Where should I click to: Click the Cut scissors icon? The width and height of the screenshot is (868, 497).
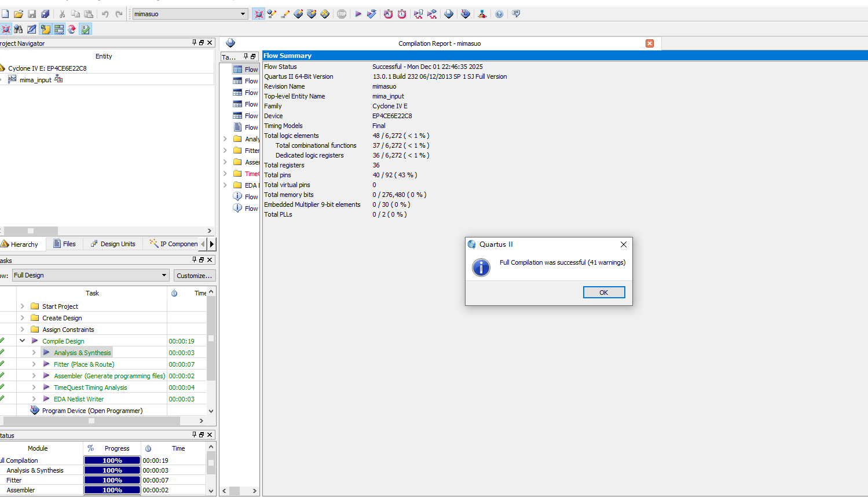pyautogui.click(x=62, y=14)
